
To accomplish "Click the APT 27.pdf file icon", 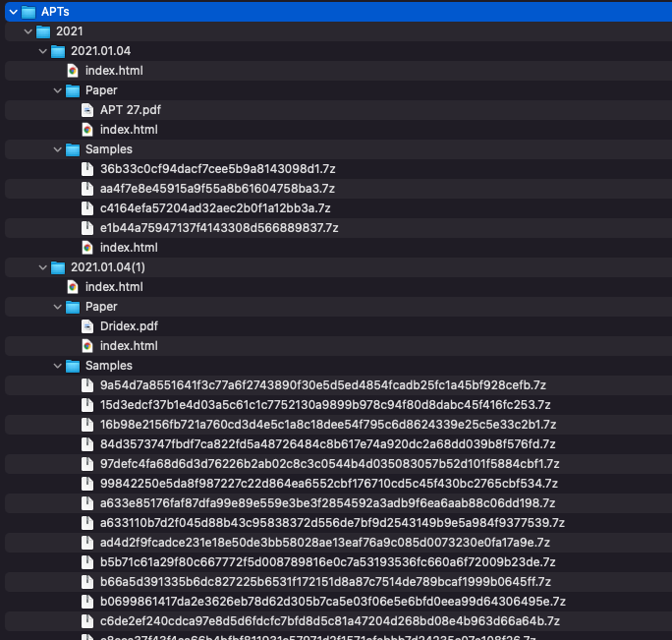I will coord(87,110).
